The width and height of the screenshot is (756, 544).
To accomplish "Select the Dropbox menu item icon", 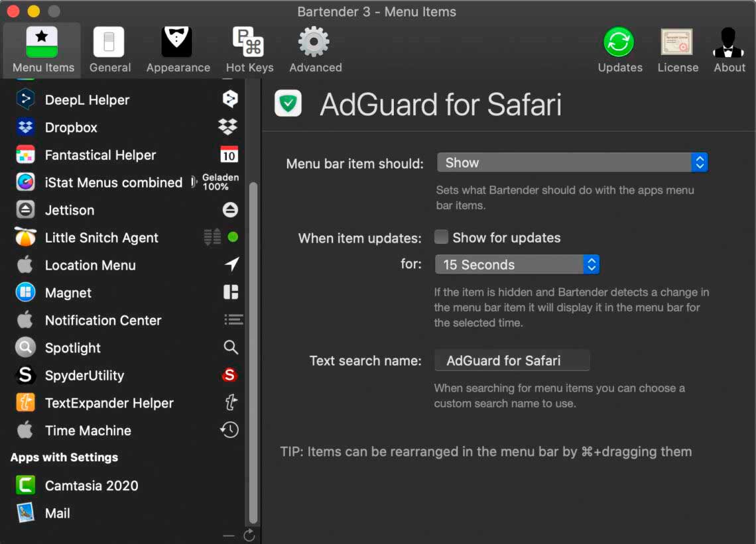I will click(x=26, y=127).
